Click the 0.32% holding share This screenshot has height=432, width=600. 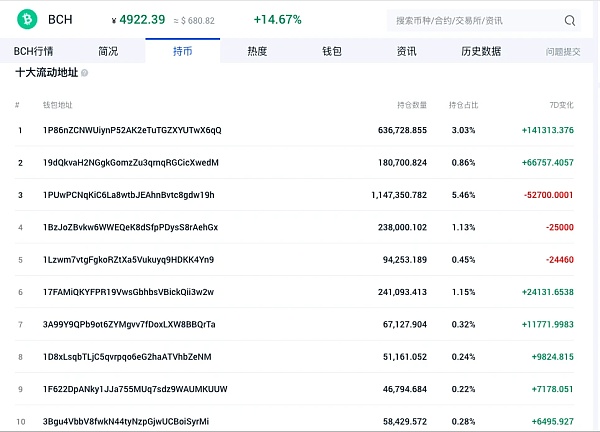coord(463,324)
